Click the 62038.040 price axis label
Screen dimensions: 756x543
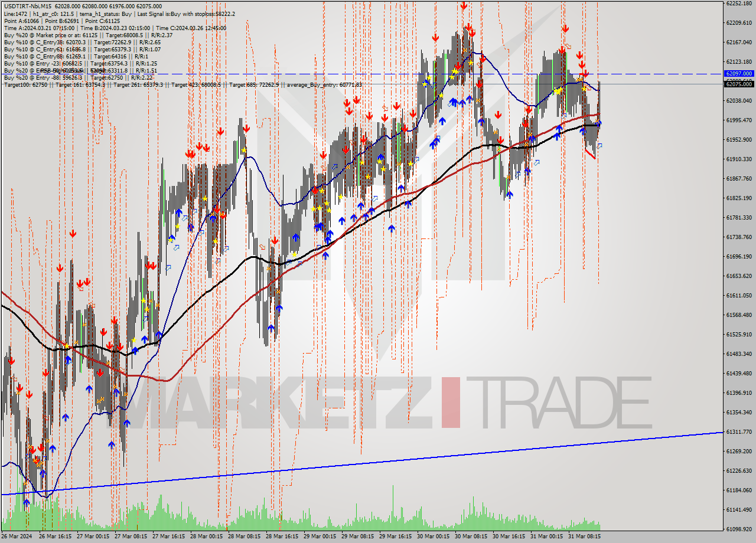740,100
